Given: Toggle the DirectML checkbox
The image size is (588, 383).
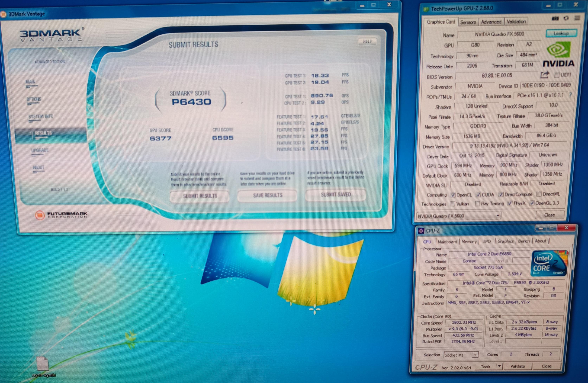Looking at the screenshot, I should 539,194.
